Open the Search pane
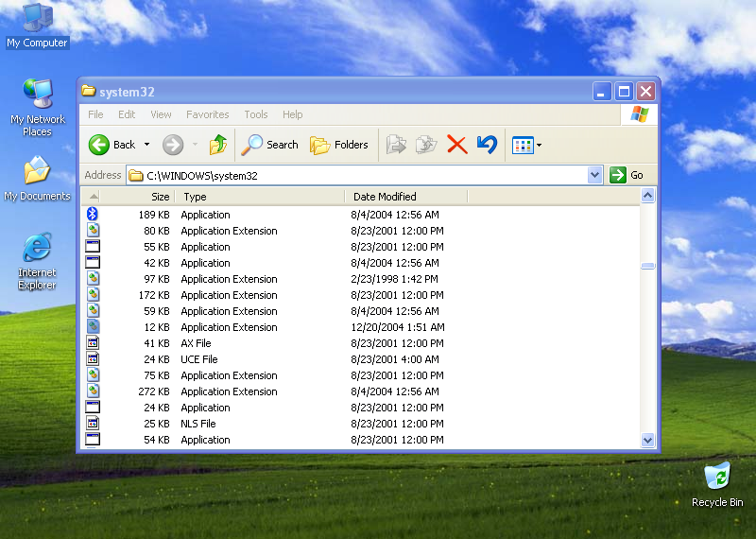The width and height of the screenshot is (756, 539). click(269, 145)
